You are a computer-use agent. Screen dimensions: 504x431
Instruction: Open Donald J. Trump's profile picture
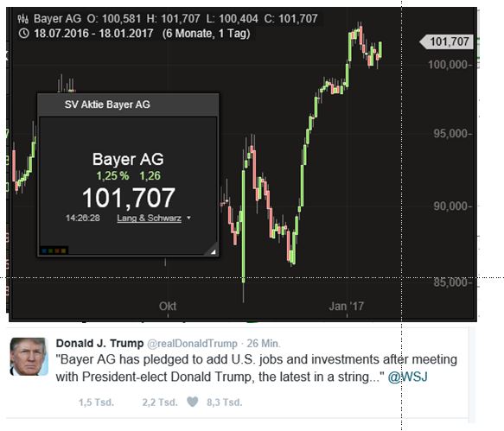(29, 357)
